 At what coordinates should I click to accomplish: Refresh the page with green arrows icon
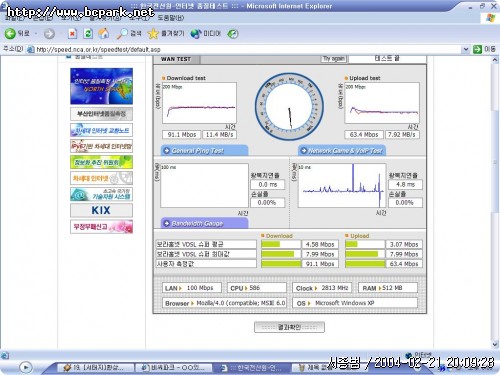[x=88, y=33]
